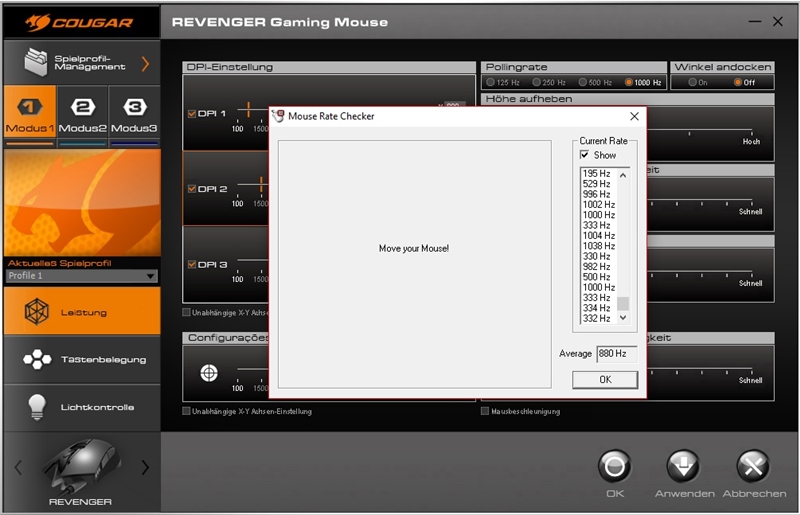The image size is (800, 515).
Task: Click the sniper crosshair icon in Configurações
Action: coord(209,373)
